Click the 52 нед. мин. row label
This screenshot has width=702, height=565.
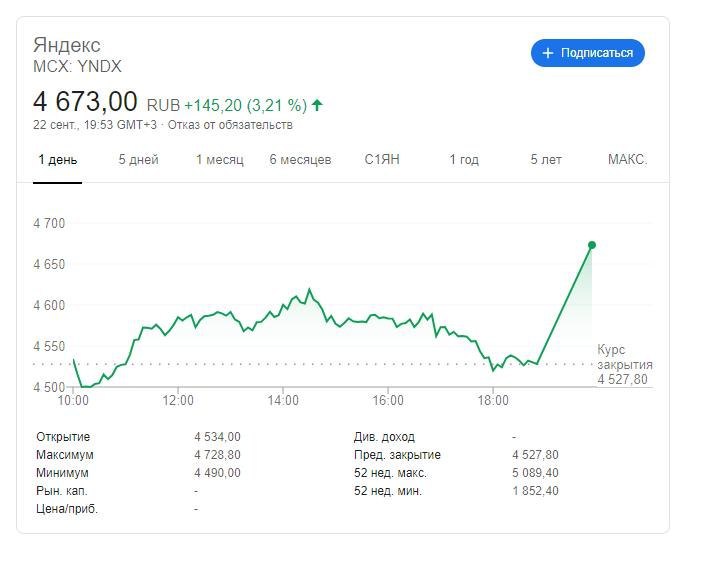(x=388, y=491)
